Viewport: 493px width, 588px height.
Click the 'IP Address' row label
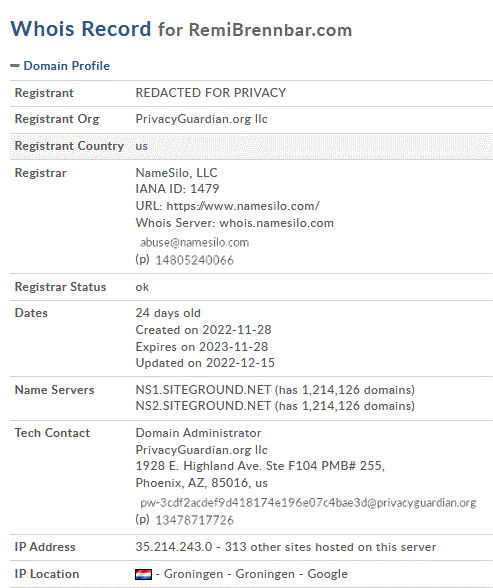pyautogui.click(x=45, y=547)
